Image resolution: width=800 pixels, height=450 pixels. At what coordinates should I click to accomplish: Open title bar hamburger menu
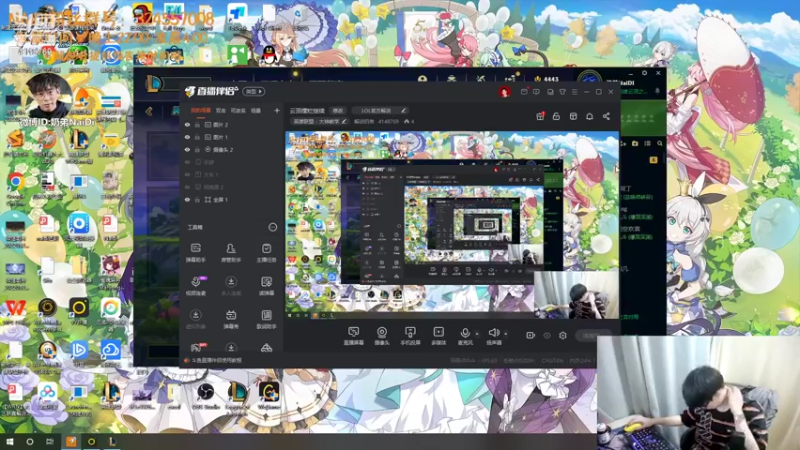(574, 92)
